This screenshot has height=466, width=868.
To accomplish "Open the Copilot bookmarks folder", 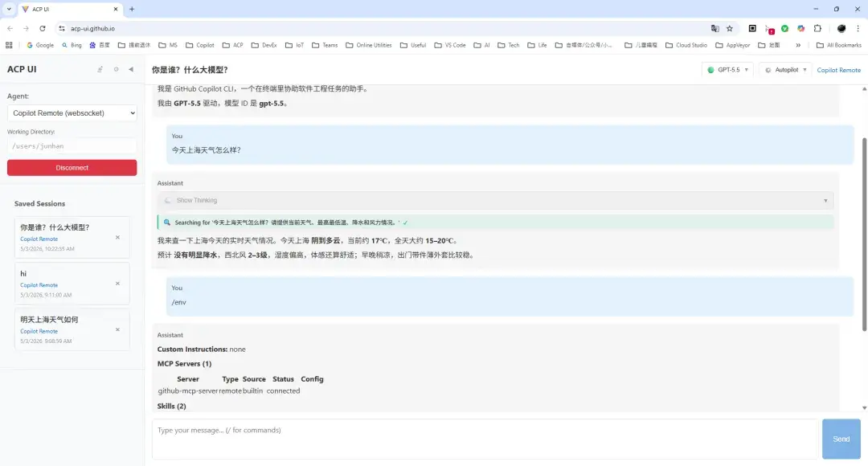I will [x=200, y=45].
